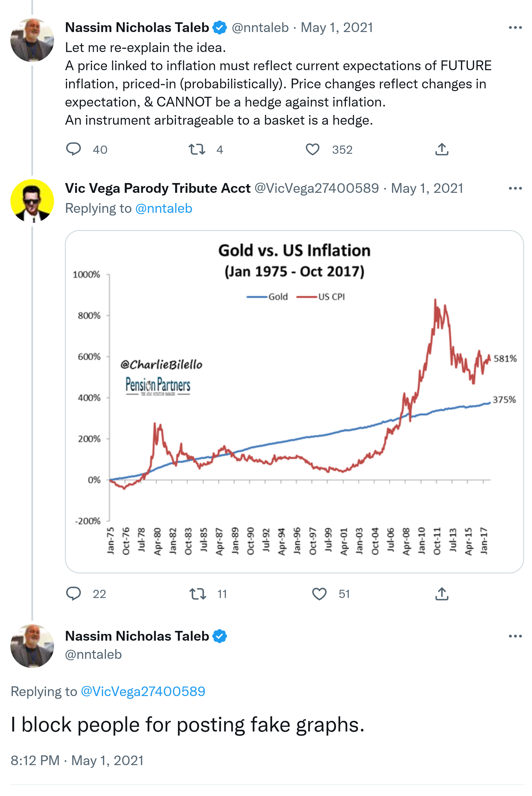
Task: Open Taleb's avatar on the top tweet
Action: pyautogui.click(x=32, y=40)
